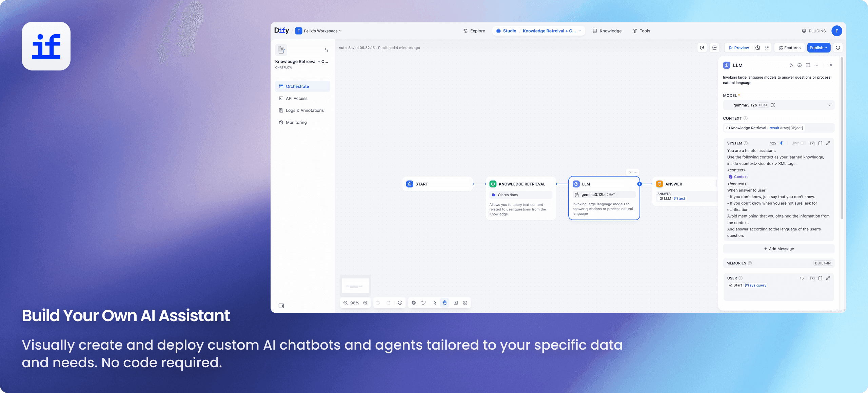
Task: Switch to the Studio tab
Action: point(506,31)
